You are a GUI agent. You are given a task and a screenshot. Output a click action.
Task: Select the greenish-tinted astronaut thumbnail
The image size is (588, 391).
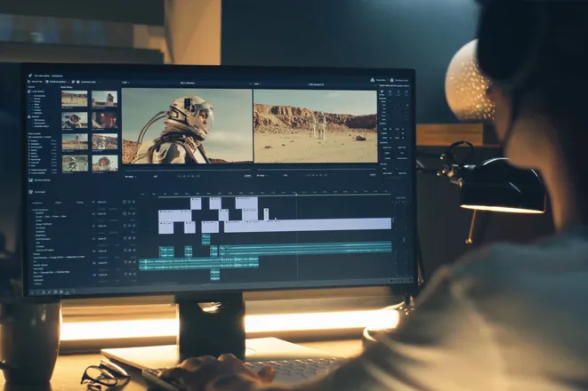(x=74, y=164)
